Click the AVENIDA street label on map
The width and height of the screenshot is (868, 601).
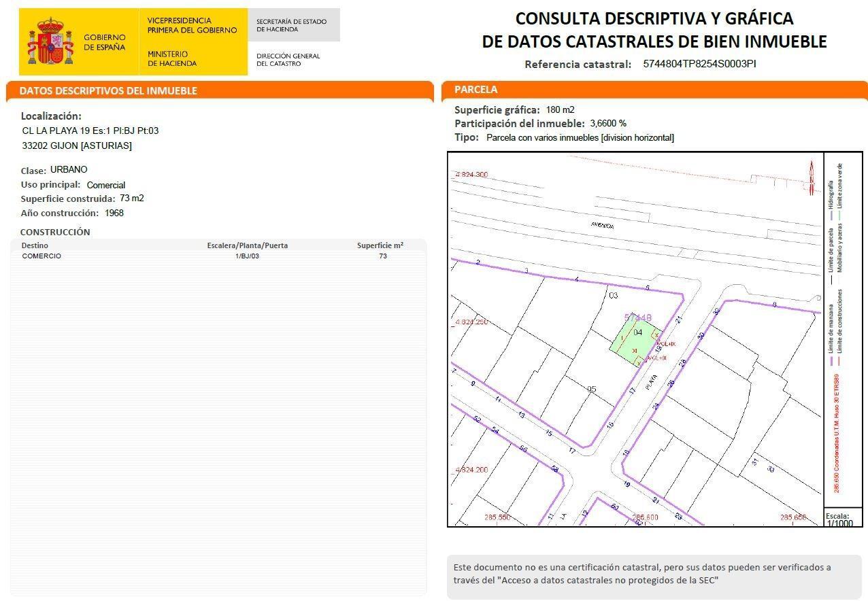602,225
